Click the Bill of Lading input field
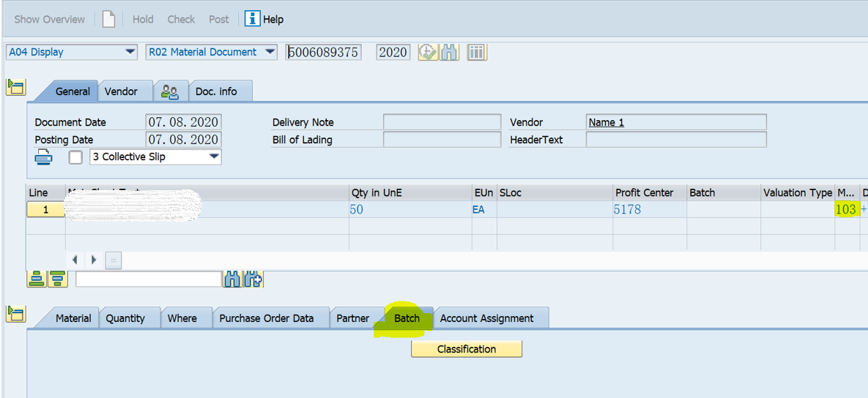 pyautogui.click(x=442, y=139)
